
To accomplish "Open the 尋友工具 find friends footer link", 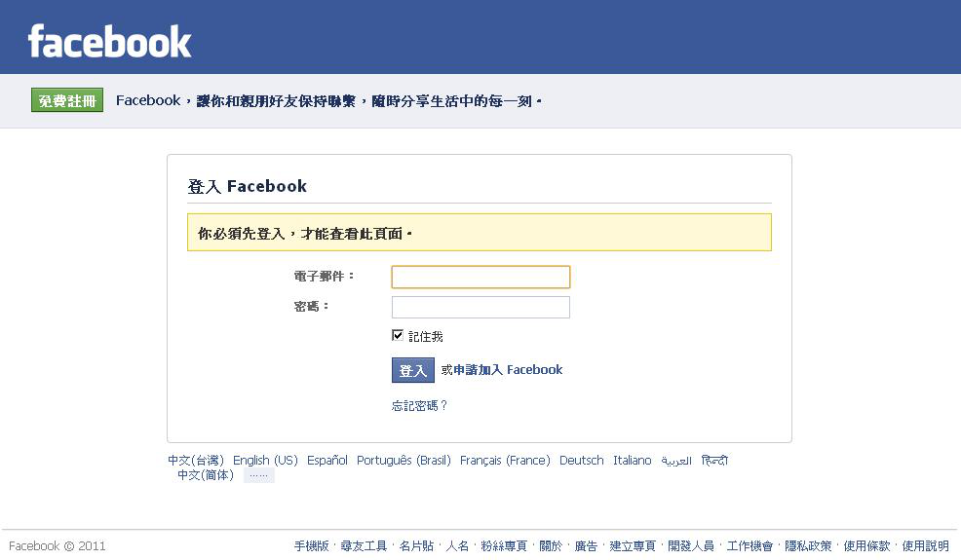I will 364,546.
